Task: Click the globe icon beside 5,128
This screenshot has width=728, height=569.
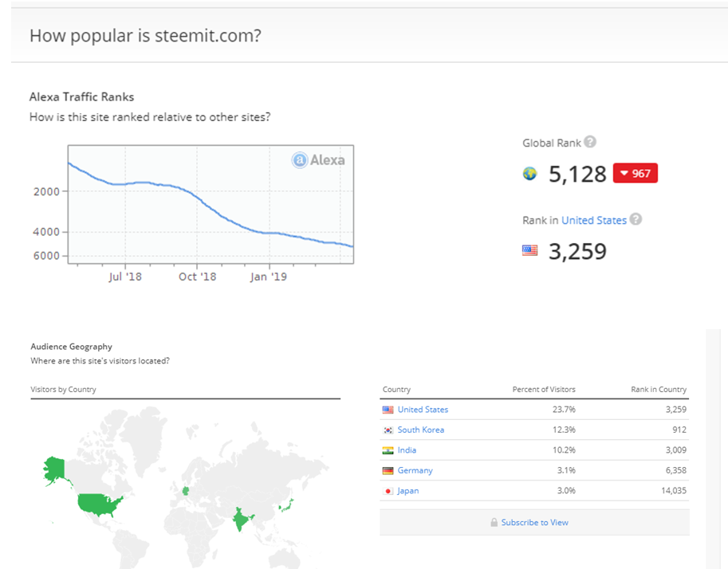Action: (529, 174)
